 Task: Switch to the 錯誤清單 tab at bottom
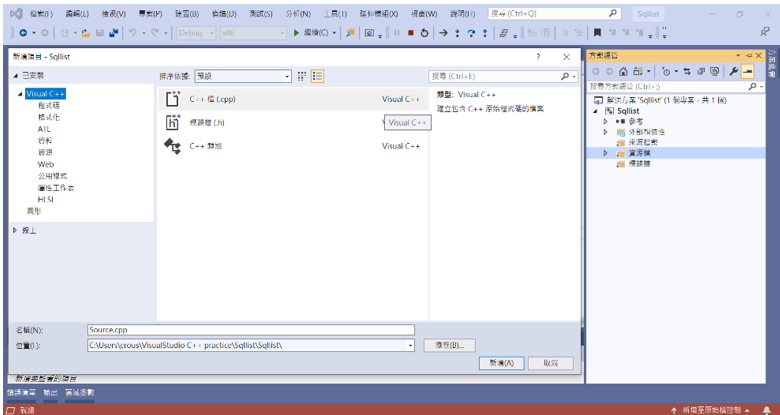pyautogui.click(x=21, y=392)
